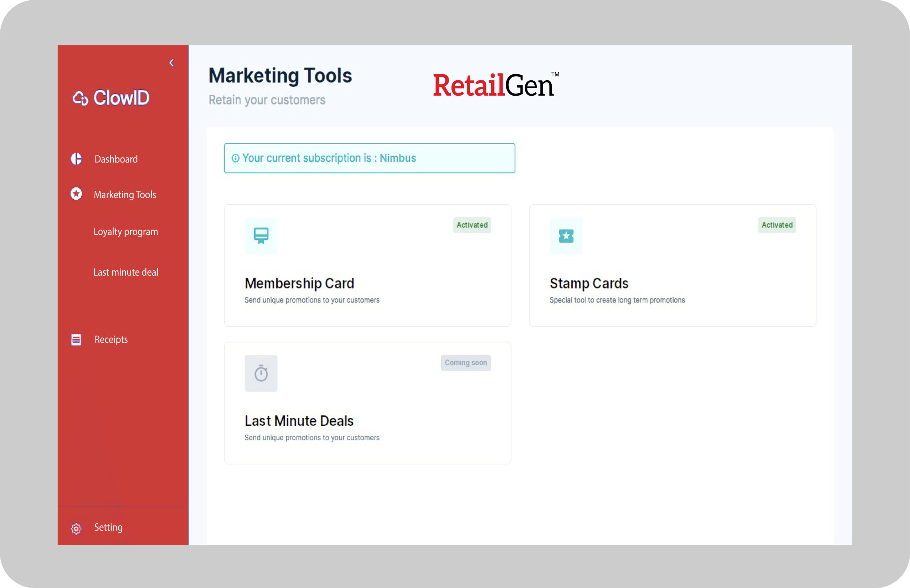Click the ClowID cloud logo icon

[x=80, y=98]
